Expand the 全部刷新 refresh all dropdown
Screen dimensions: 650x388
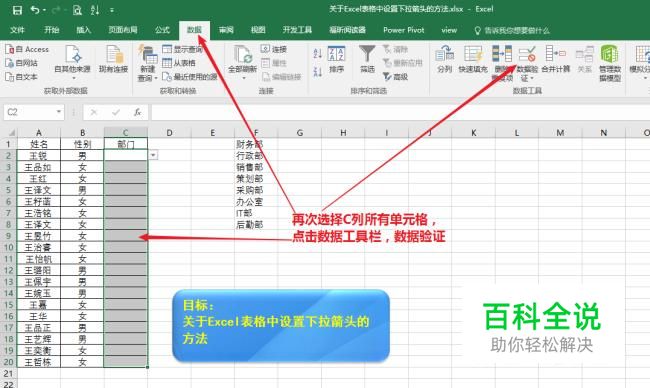click(243, 78)
